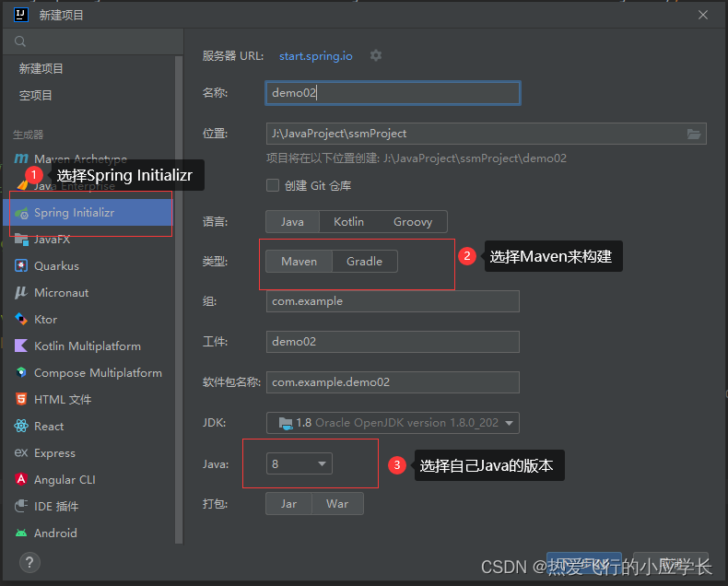The width and height of the screenshot is (728, 586).
Task: Select Micronaut generator entry
Action: [x=88, y=293]
